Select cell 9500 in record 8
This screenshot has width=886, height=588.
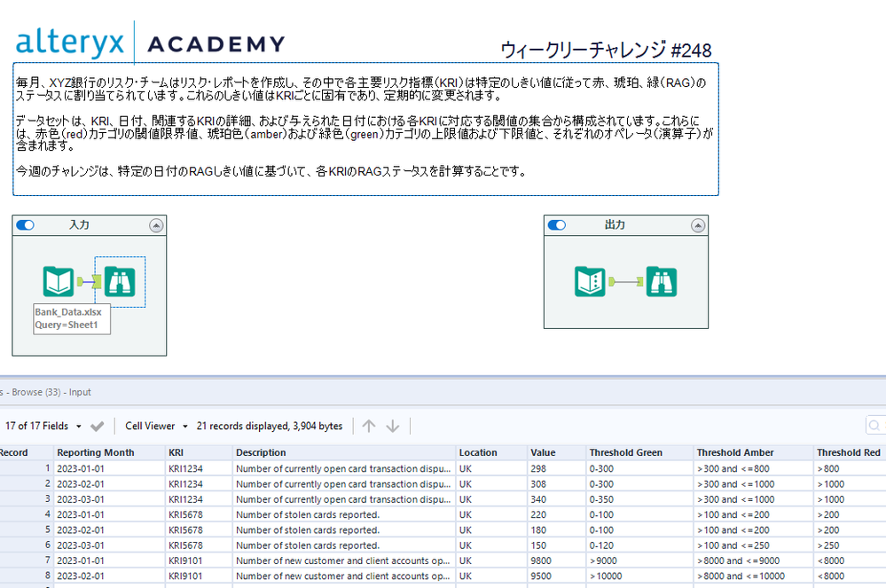click(x=557, y=576)
